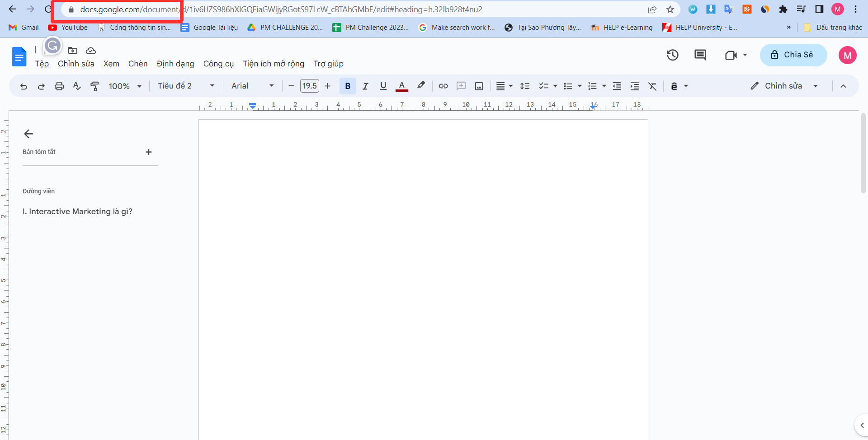Click the undo arrow icon
868x440 pixels.
[x=24, y=86]
